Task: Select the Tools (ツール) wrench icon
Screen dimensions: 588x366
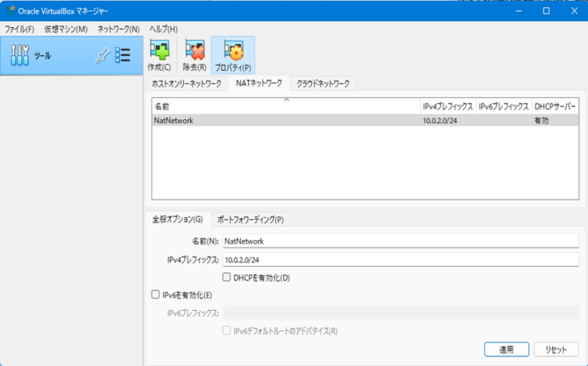Action: tap(20, 56)
